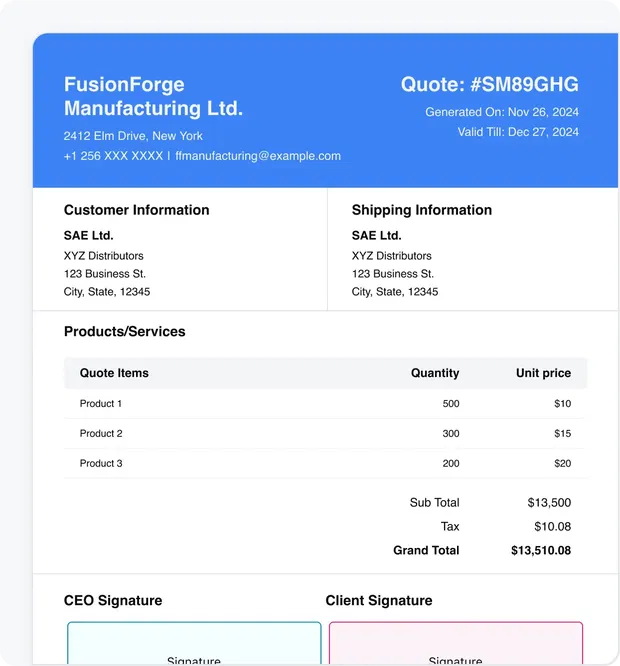Select the 2412 Elm Drive address line
This screenshot has width=620, height=666.
133,136
